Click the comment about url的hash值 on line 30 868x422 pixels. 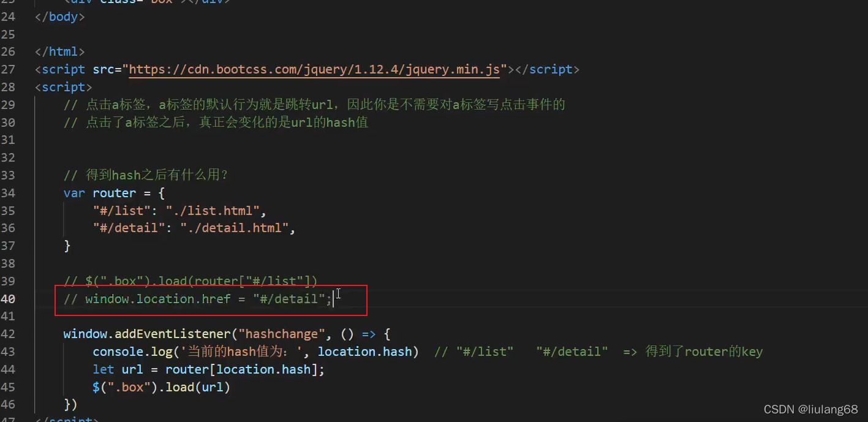(216, 122)
